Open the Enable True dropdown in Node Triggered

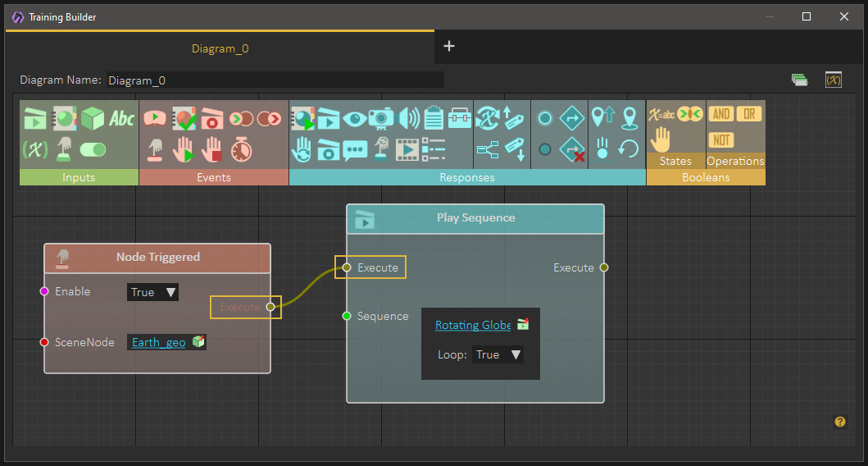click(152, 292)
